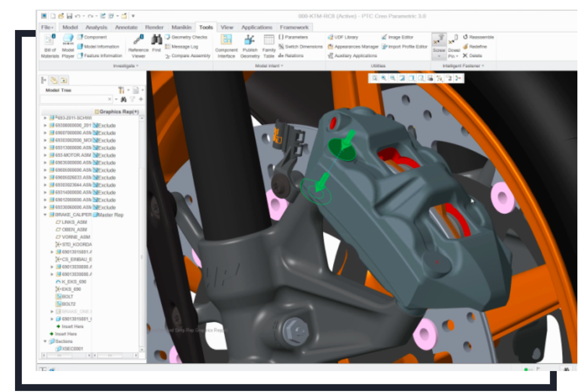Screen dimensions: 584x392
Task: Click the Model Tree settings hammer icon
Action: point(121,90)
